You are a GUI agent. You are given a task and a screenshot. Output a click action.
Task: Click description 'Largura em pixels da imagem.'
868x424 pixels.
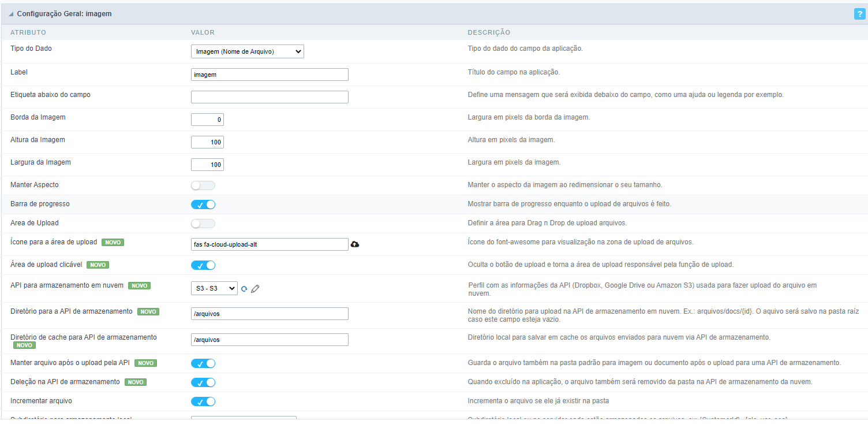(514, 162)
